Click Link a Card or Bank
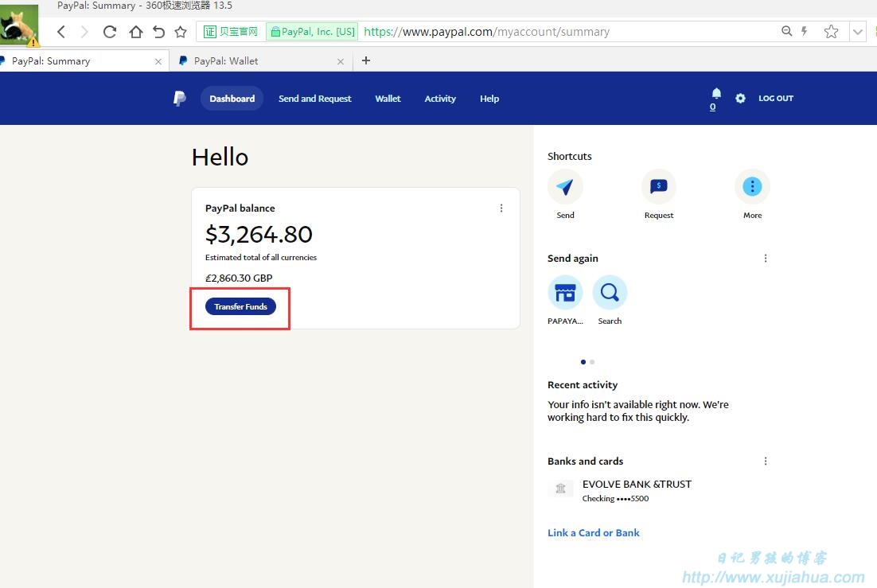Image resolution: width=877 pixels, height=588 pixels. (594, 532)
